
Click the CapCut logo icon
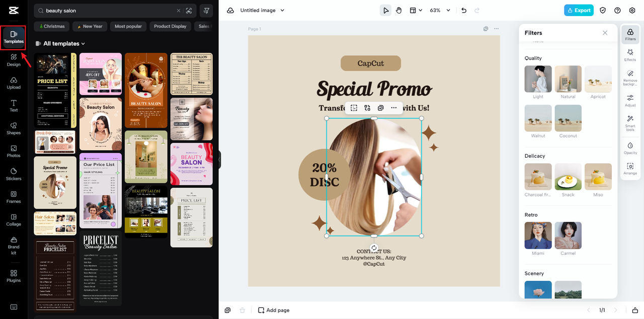[13, 11]
